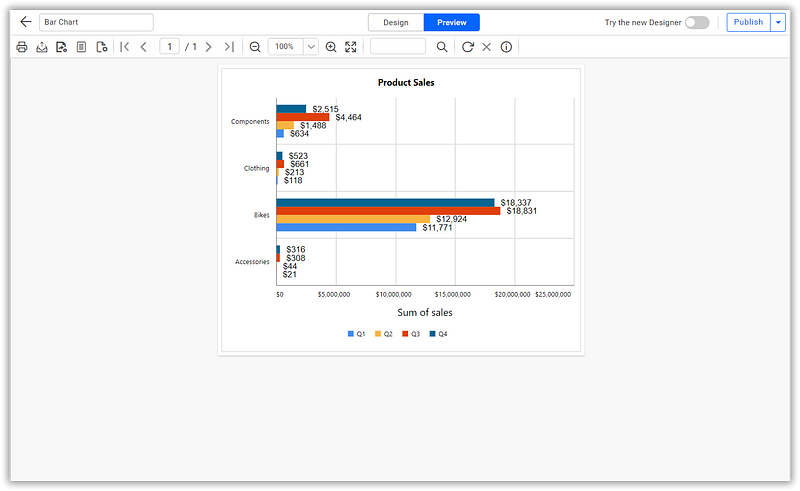Click the cancel loading X icon

(x=487, y=47)
